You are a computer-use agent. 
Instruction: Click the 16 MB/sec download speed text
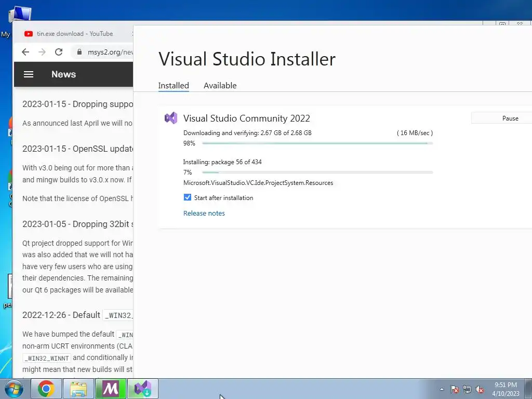[415, 132]
